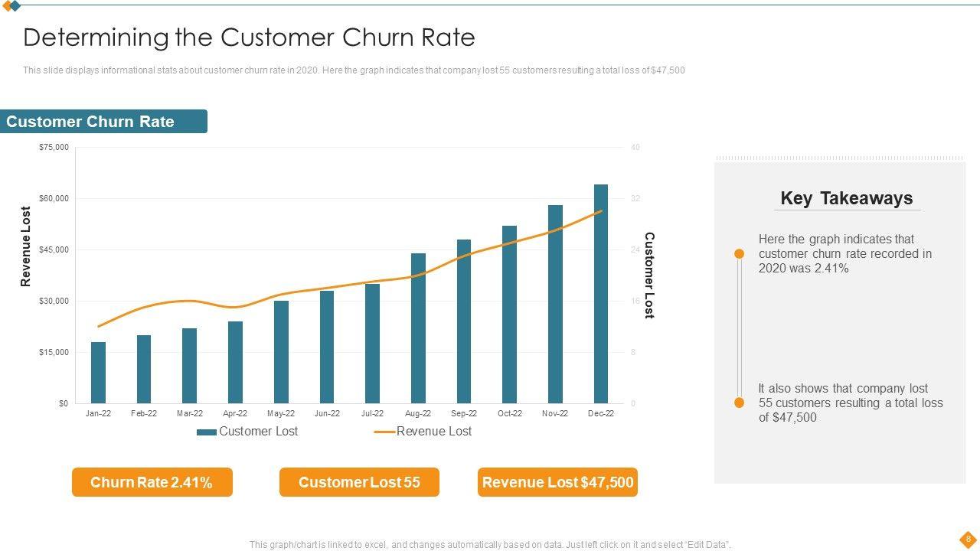980x551 pixels.
Task: Click the slide number 8 badge
Action: [968, 538]
